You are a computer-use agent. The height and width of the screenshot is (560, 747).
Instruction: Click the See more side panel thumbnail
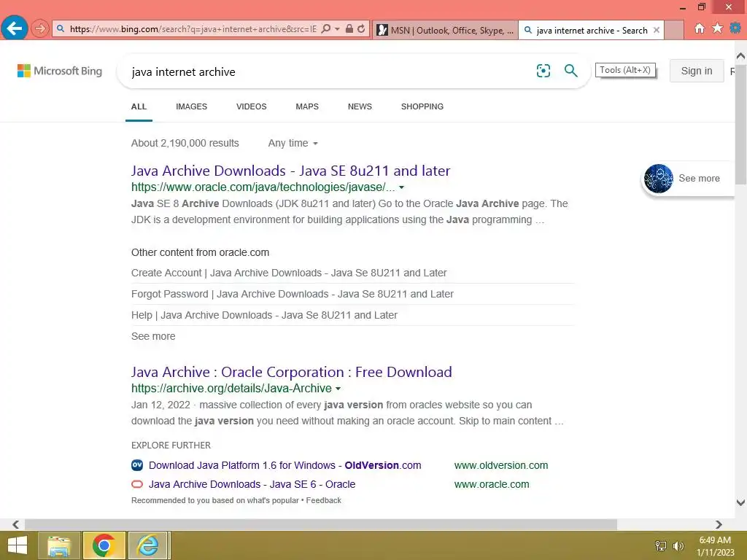659,179
